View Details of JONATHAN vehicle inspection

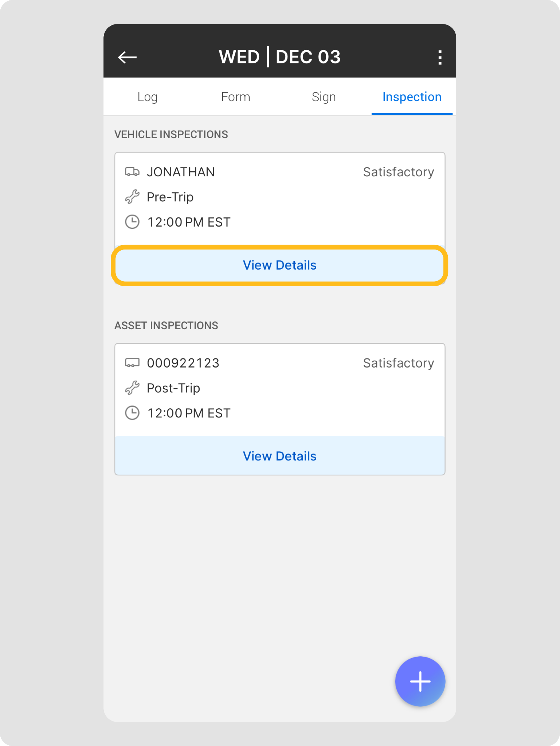(x=279, y=265)
